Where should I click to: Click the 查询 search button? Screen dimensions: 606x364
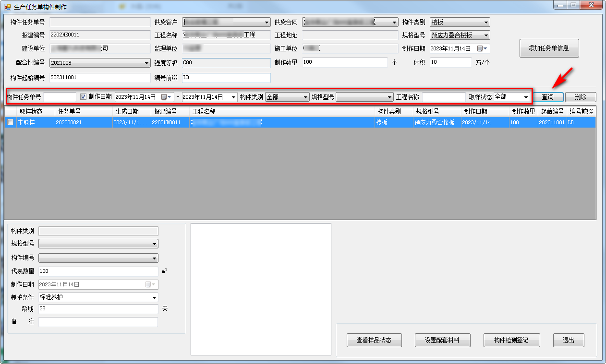[547, 97]
